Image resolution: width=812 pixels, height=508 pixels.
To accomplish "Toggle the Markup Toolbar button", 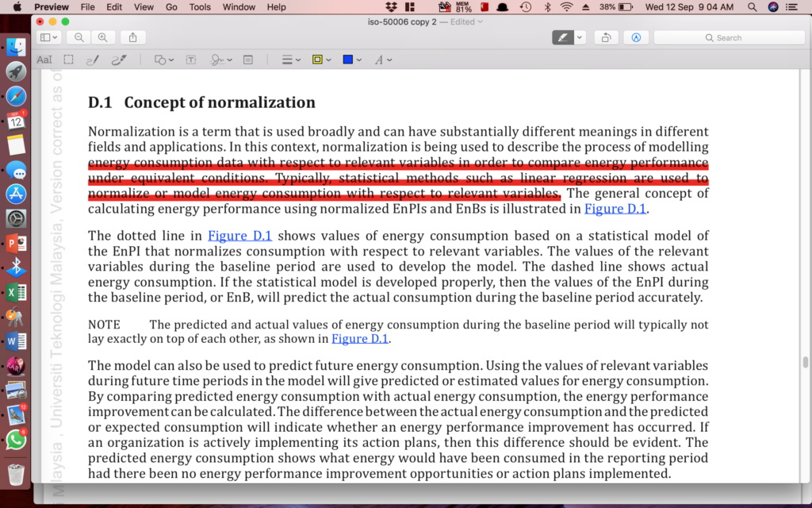I will pyautogui.click(x=636, y=37).
